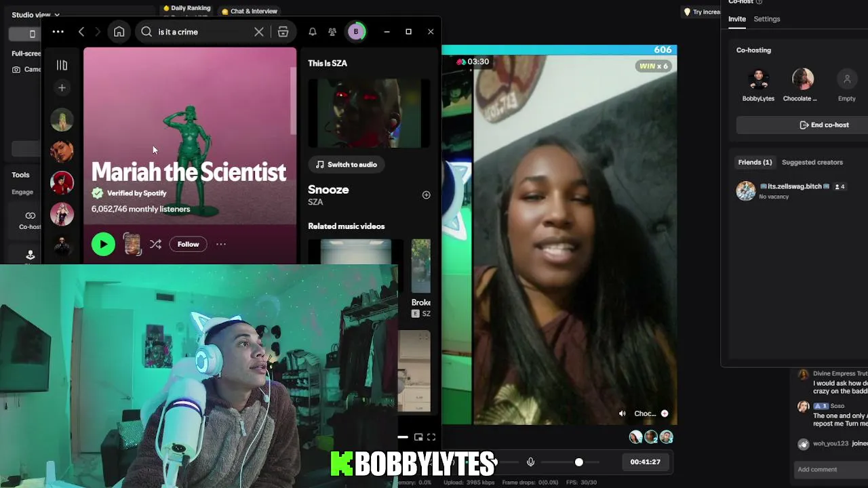Switch to the Friends (1) tab
The width and height of the screenshot is (868, 488).
point(755,163)
